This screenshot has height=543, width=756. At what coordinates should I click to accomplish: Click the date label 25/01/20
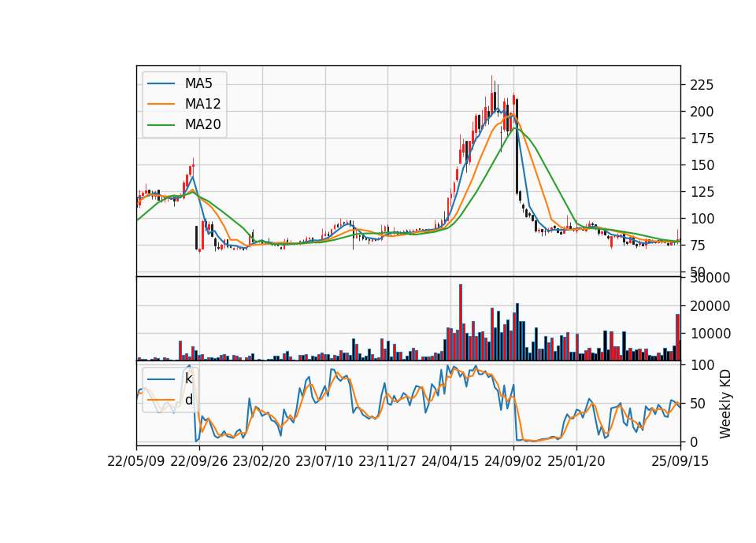[576, 461]
